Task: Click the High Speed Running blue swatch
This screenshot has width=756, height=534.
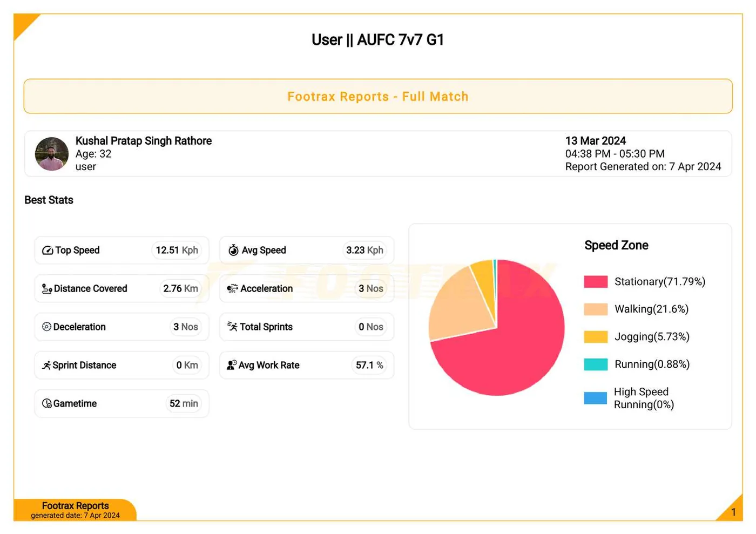Action: pyautogui.click(x=596, y=398)
